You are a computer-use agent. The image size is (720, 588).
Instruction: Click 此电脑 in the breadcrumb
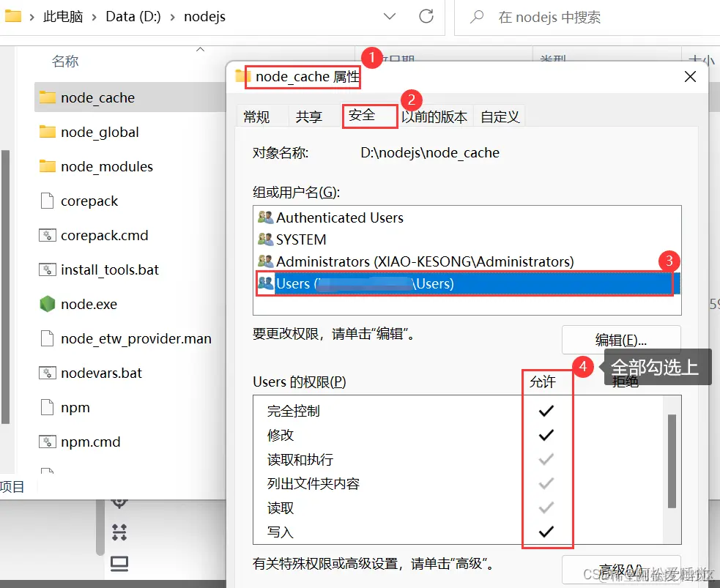pos(63,17)
